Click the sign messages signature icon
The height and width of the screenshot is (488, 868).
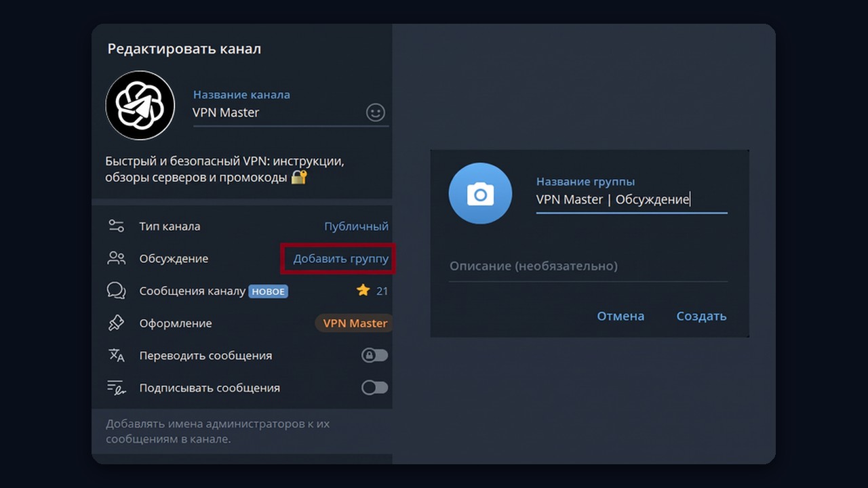116,388
